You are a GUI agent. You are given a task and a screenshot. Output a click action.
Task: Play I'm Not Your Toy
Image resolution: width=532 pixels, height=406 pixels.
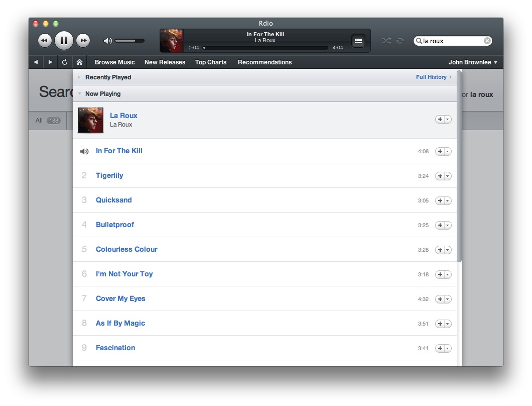(x=124, y=274)
